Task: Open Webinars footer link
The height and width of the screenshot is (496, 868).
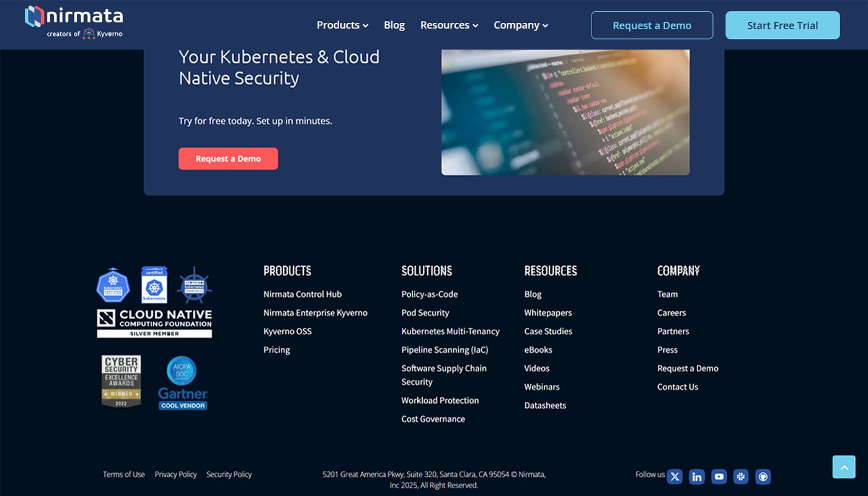Action: [542, 387]
